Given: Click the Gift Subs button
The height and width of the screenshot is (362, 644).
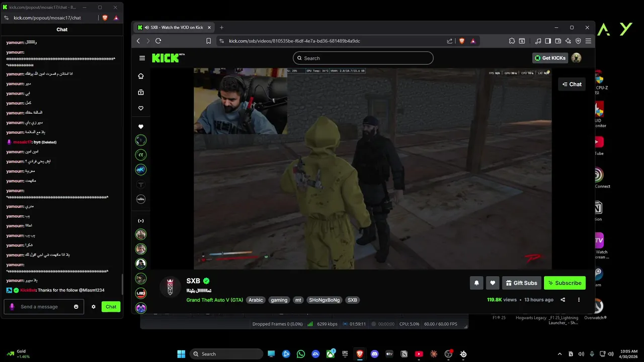Looking at the screenshot, I should tap(522, 283).
